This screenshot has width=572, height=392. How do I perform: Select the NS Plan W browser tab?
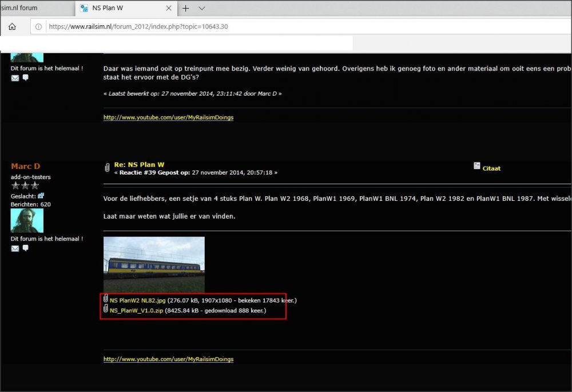click(120, 8)
